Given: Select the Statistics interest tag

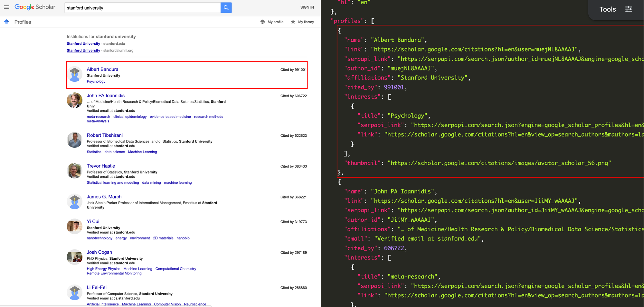Looking at the screenshot, I should 94,152.
